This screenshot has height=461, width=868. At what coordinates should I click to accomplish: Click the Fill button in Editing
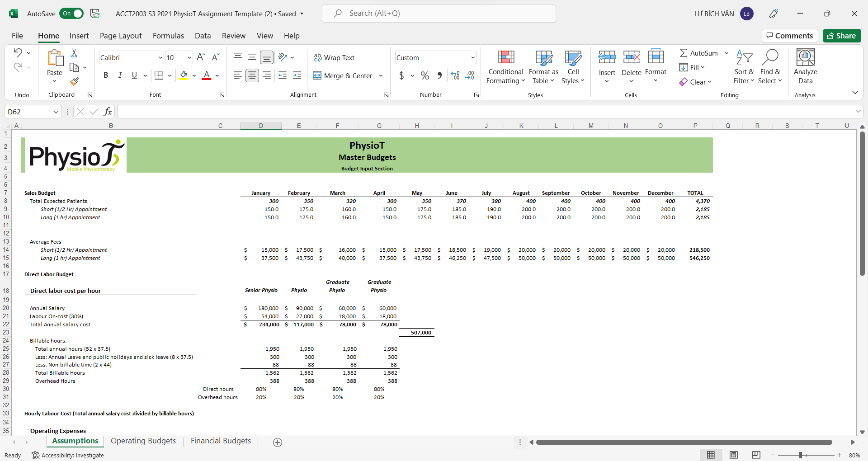coord(692,67)
